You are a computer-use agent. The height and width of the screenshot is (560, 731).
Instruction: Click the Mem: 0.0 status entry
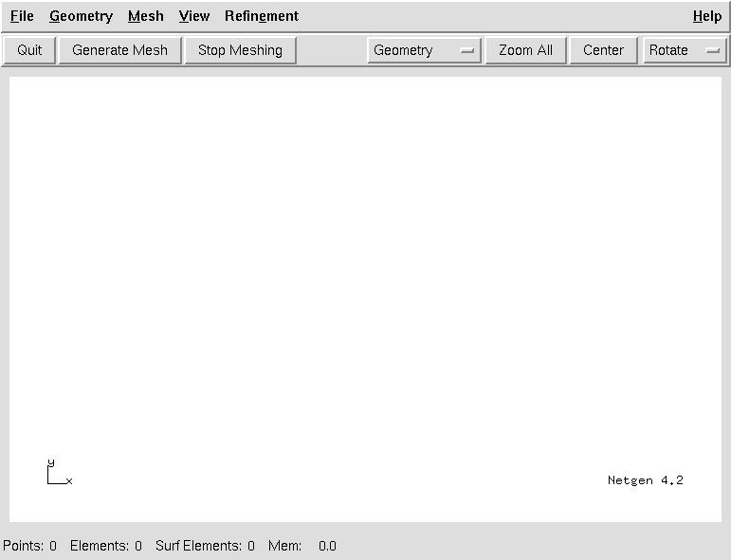[302, 546]
